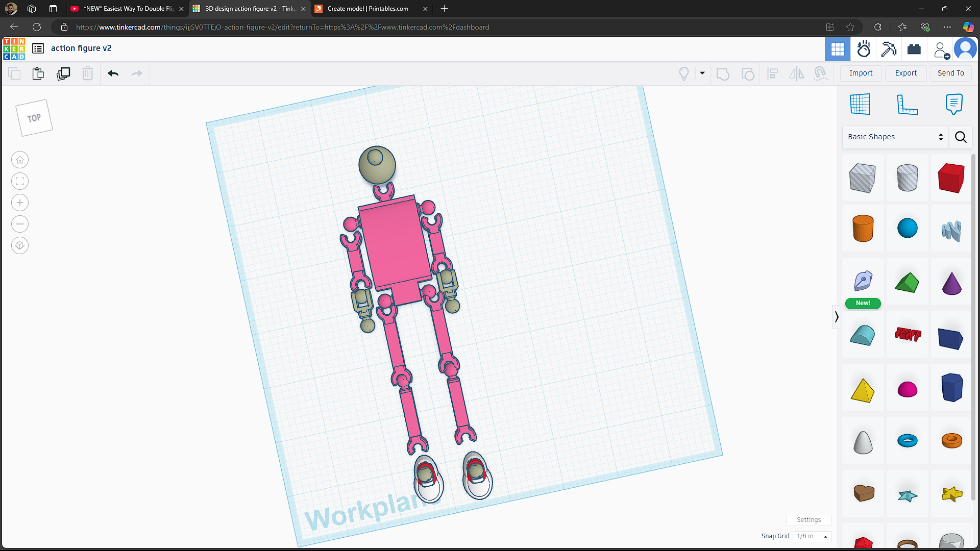Click the Align tool icon
Screen dimensions: 980x551
(773, 73)
